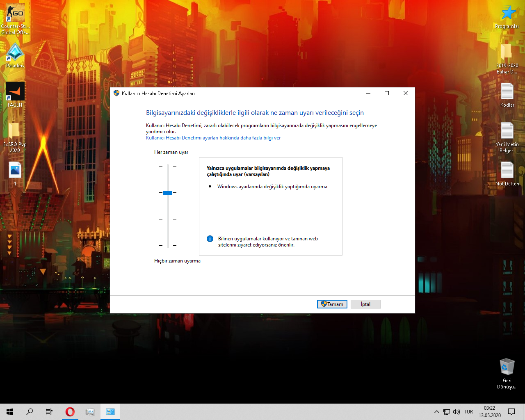Close the Kullanıcı Hesabı Denetimi Ayarları window
Screen dimensions: 525x420
click(x=406, y=94)
